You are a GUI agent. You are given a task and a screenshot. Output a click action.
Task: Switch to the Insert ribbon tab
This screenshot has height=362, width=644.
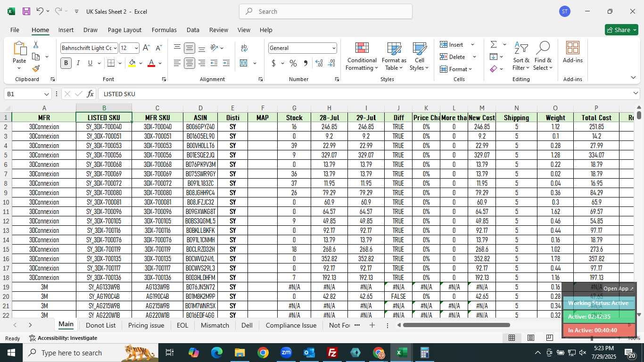(x=66, y=30)
